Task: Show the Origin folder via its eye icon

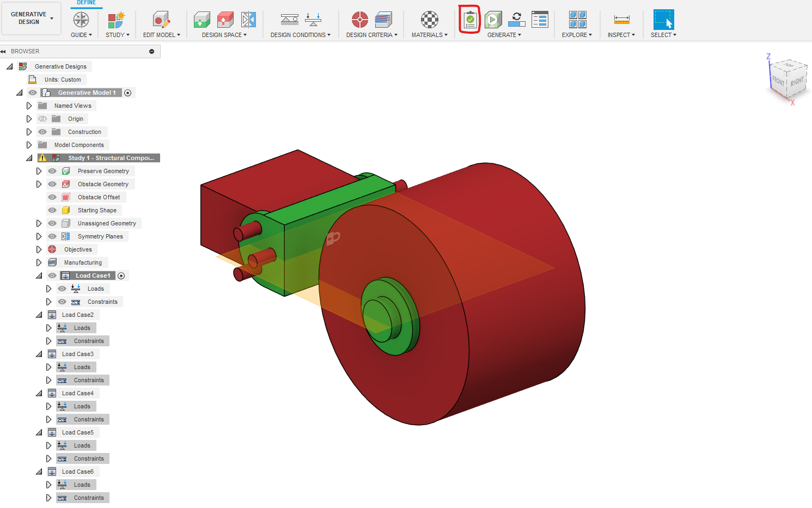Action: point(42,118)
